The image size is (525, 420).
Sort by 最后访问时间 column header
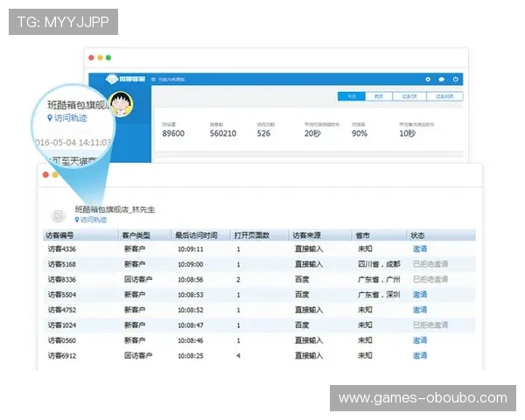pyautogui.click(x=201, y=235)
